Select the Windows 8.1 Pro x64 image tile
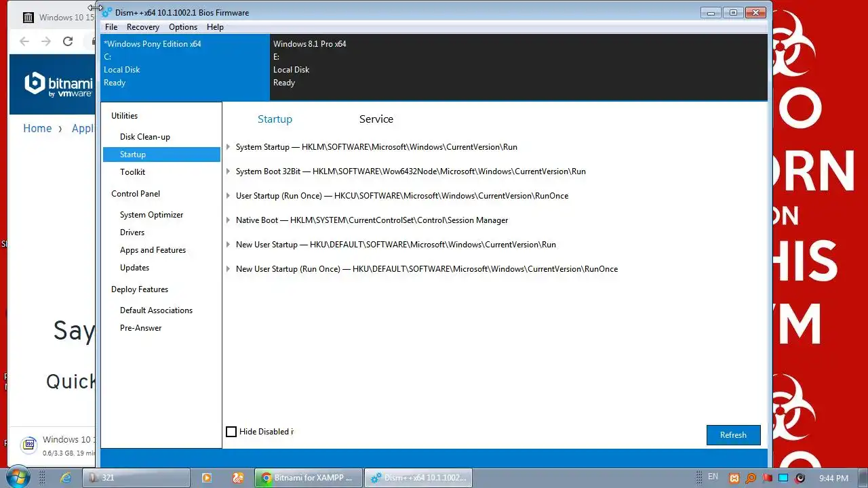This screenshot has width=868, height=488. (519, 67)
